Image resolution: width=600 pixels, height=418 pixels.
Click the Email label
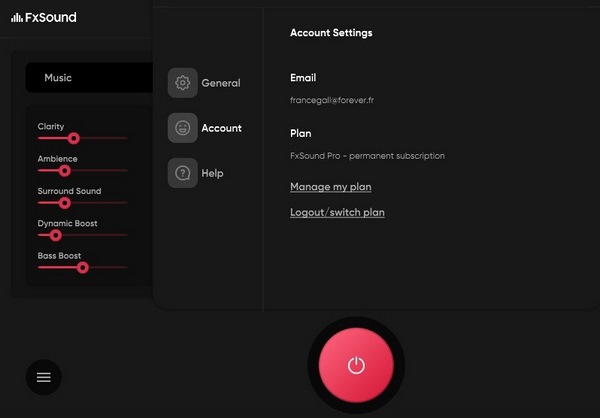click(303, 78)
